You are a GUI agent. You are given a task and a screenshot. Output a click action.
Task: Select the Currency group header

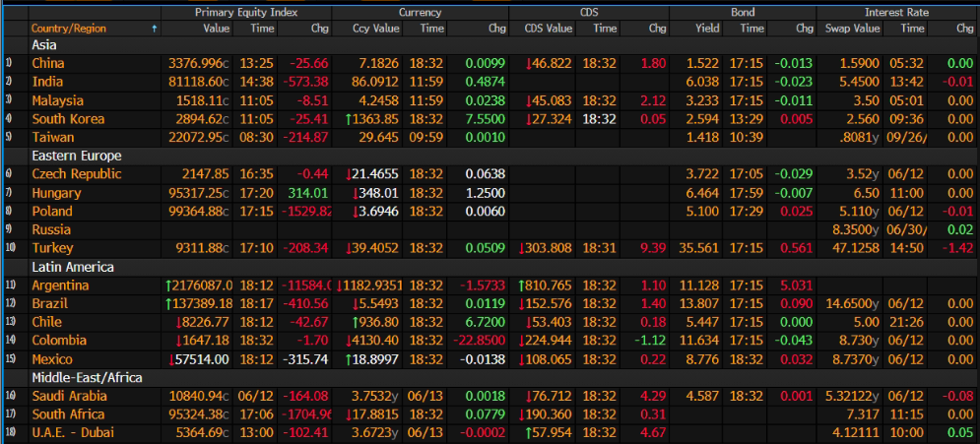coord(420,13)
